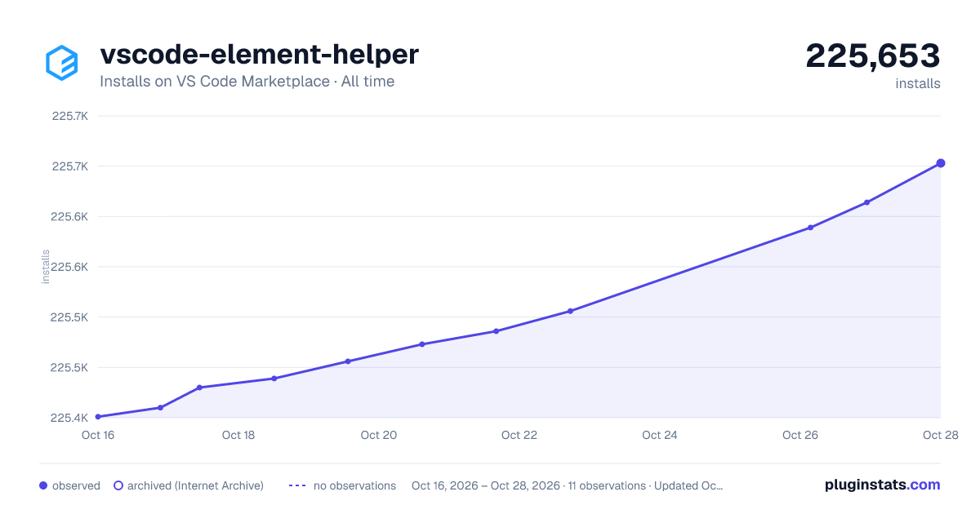Click the 'installs' label under 225,653
Image resolution: width=980 pixels, height=514 pixels.
coord(918,83)
